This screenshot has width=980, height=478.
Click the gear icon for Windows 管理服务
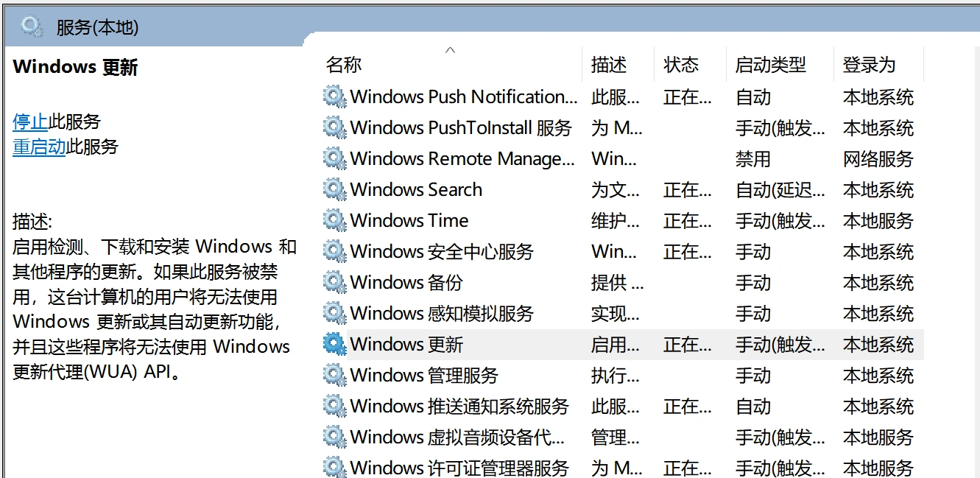pos(334,375)
